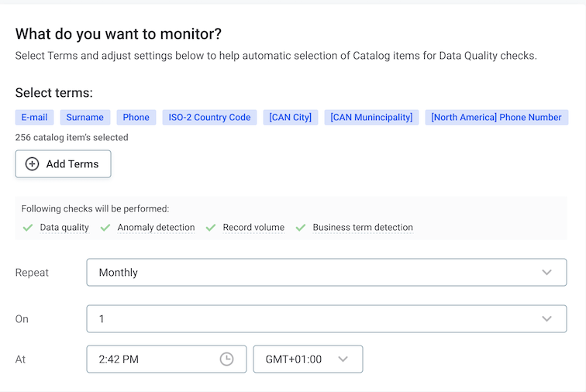Click the Phone term tag
Screen dimensions: 586x392
pyautogui.click(x=136, y=118)
